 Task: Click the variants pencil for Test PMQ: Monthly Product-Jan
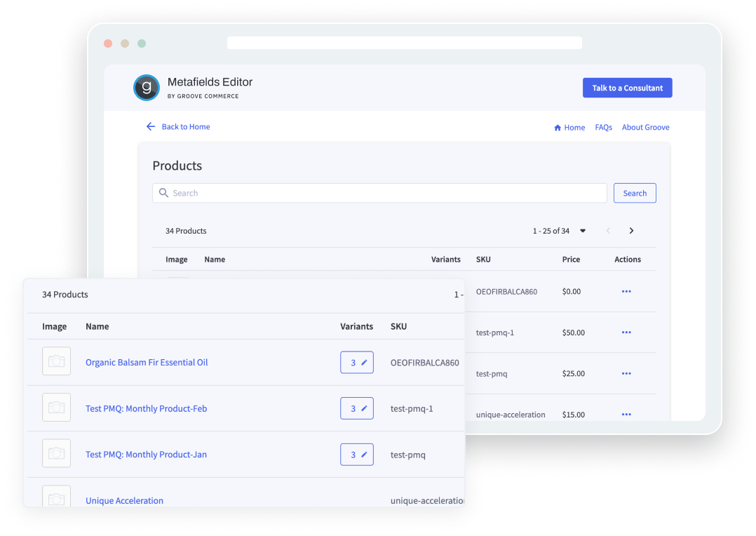click(x=363, y=454)
